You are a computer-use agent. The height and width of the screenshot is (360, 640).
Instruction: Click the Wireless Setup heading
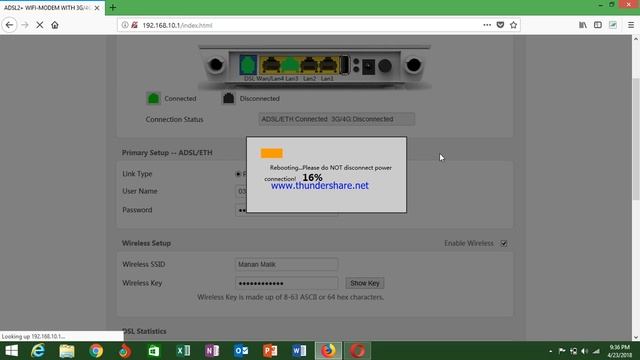click(x=146, y=243)
